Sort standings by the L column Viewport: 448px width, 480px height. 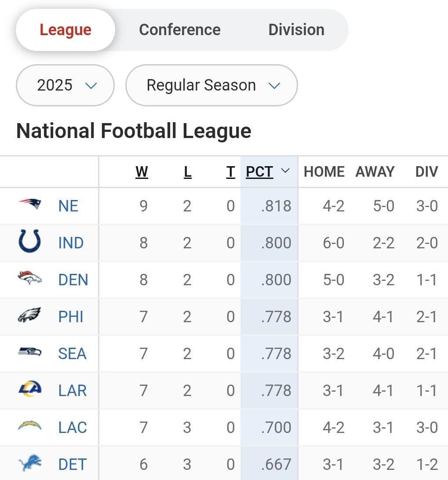(x=188, y=172)
